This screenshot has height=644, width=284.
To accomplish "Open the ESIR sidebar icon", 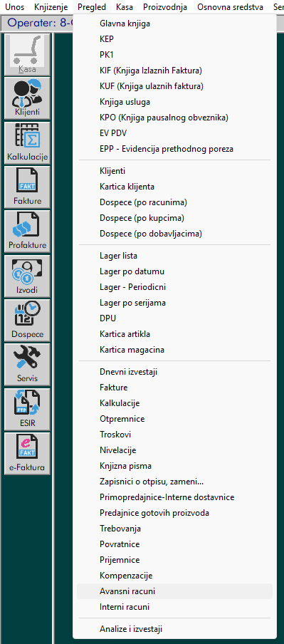I will (27, 409).
